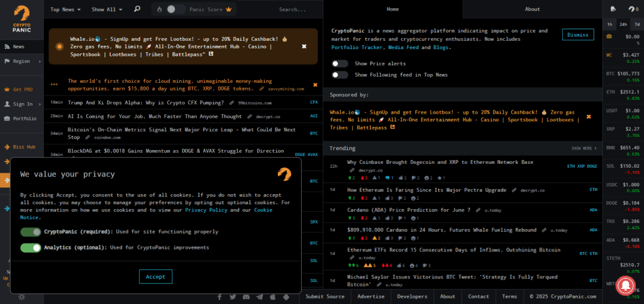Accept the cookie consent
The width and height of the screenshot is (644, 304).
pyautogui.click(x=156, y=276)
